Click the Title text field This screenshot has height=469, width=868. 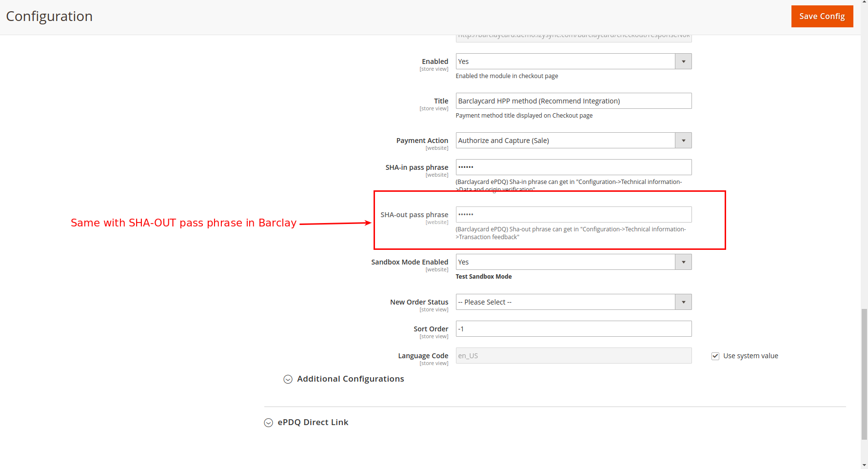[x=573, y=101]
